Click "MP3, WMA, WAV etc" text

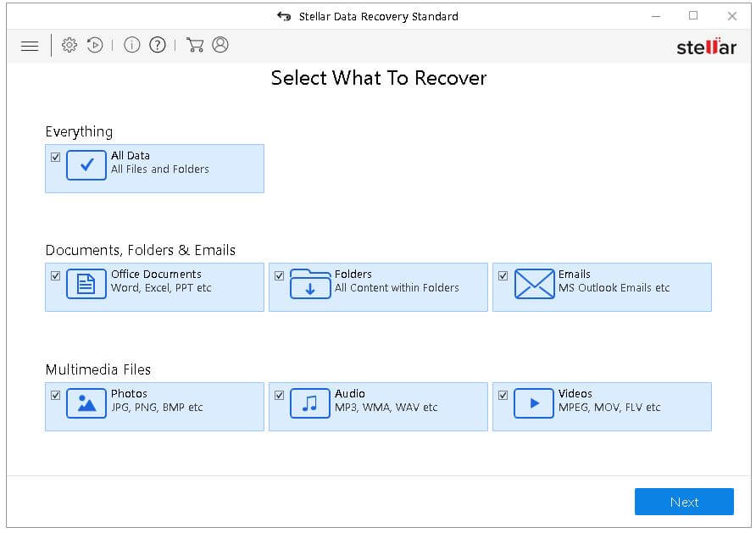[386, 408]
